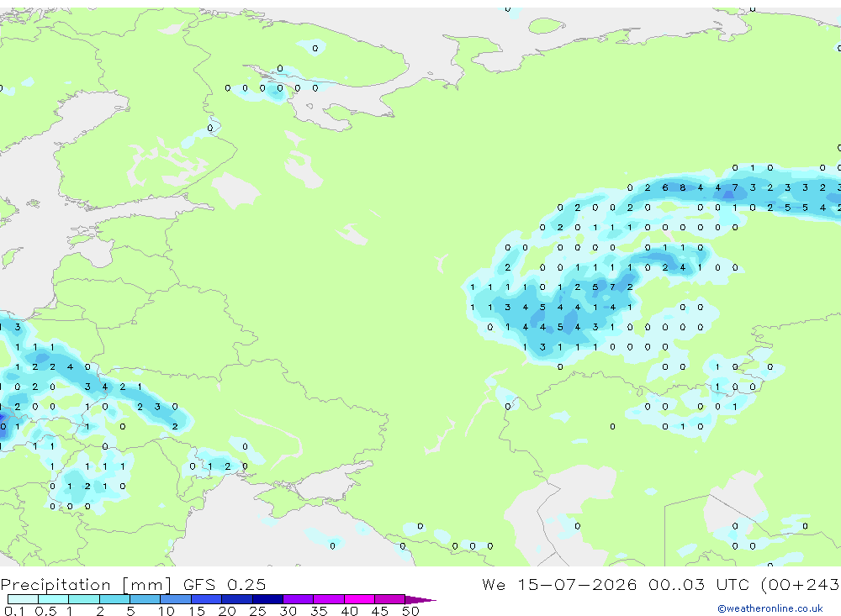Select the 25–30 mm navy legend swatch
This screenshot has height=616, width=841.
[x=267, y=599]
